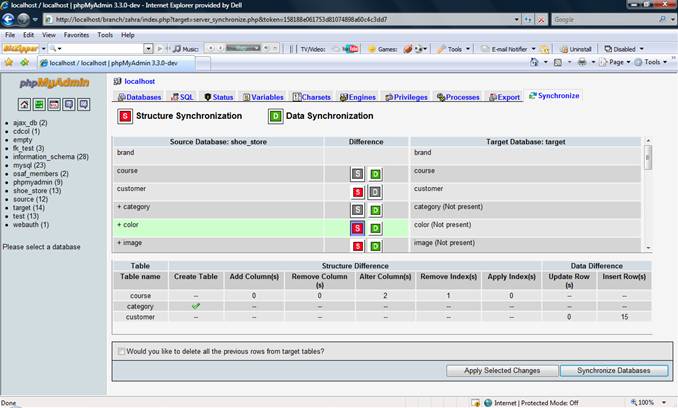The height and width of the screenshot is (408, 678).
Task: Click green D icon in category row
Action: 375,209
